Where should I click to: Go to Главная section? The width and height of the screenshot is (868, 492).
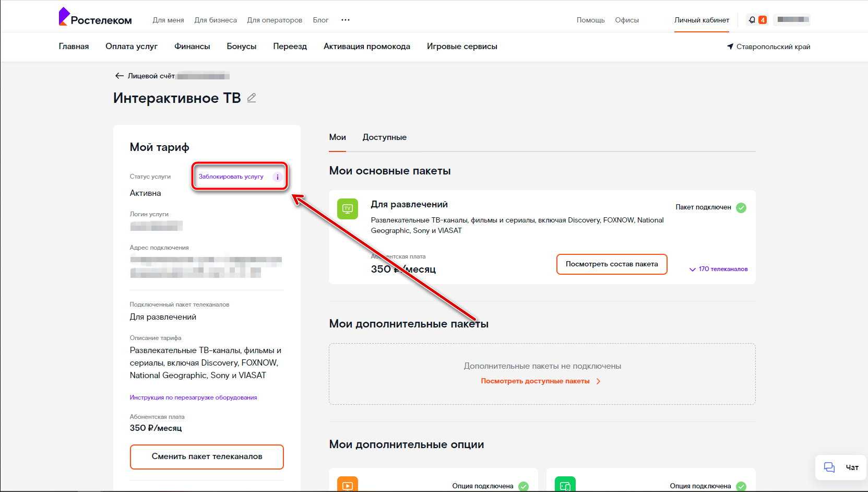[x=74, y=46]
